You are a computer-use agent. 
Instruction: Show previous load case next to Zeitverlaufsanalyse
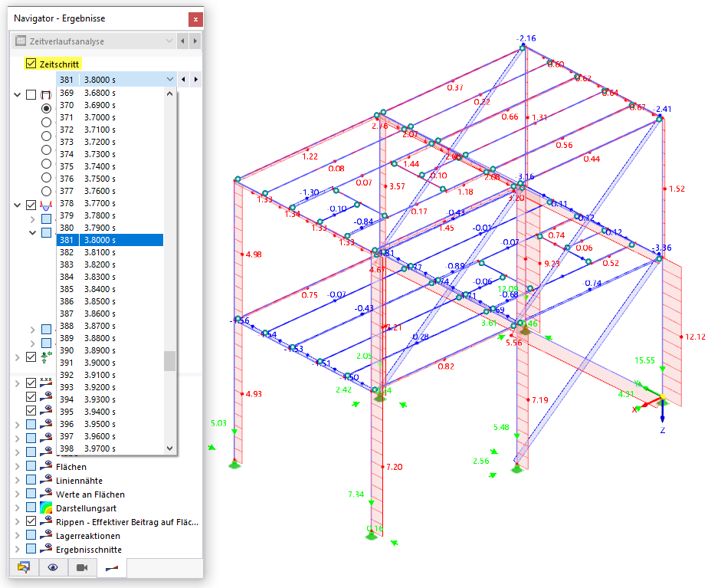click(182, 41)
